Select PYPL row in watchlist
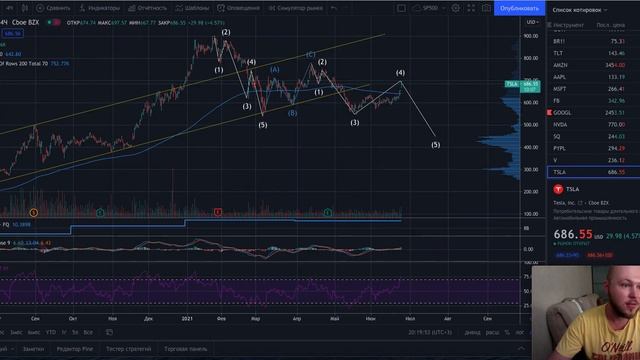Image resolution: width=640 pixels, height=360 pixels. coord(593,148)
